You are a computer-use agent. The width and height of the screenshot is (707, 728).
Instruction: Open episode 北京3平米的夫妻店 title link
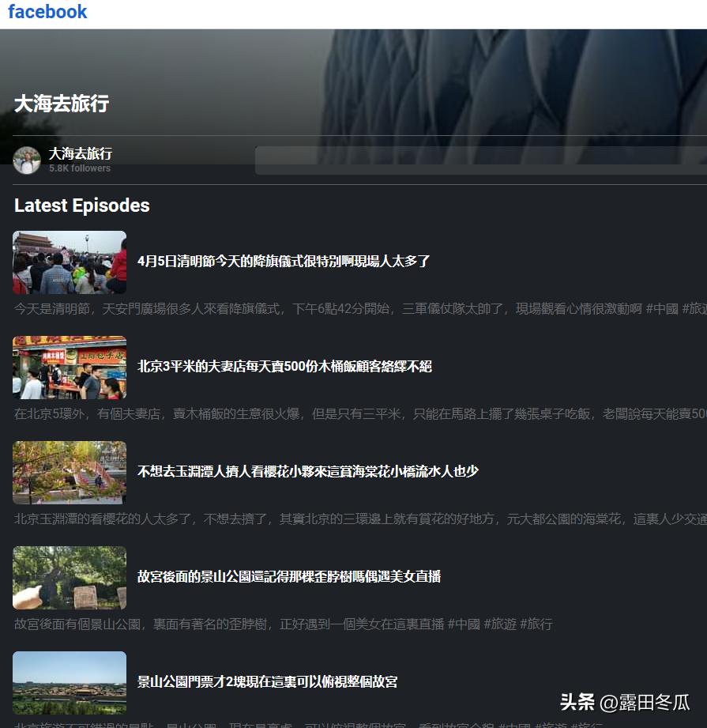tap(284, 366)
